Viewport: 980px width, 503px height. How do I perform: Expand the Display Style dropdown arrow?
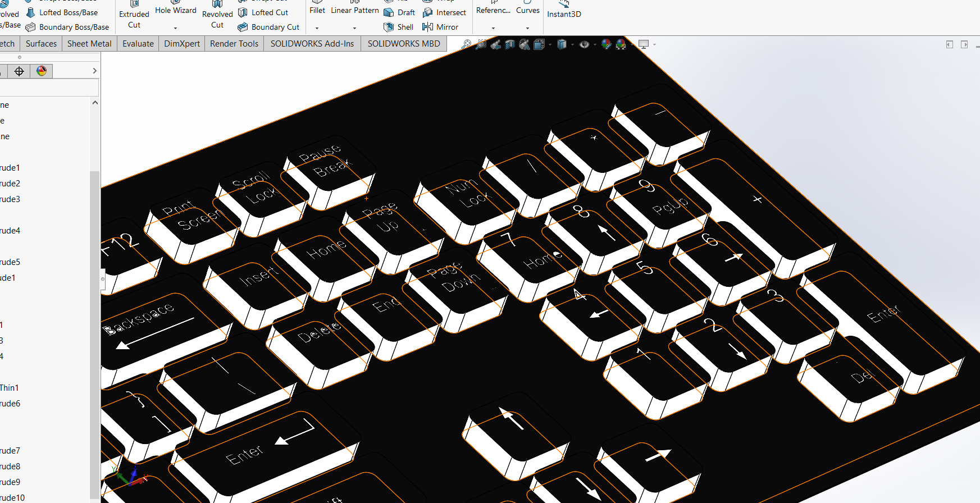[x=572, y=45]
